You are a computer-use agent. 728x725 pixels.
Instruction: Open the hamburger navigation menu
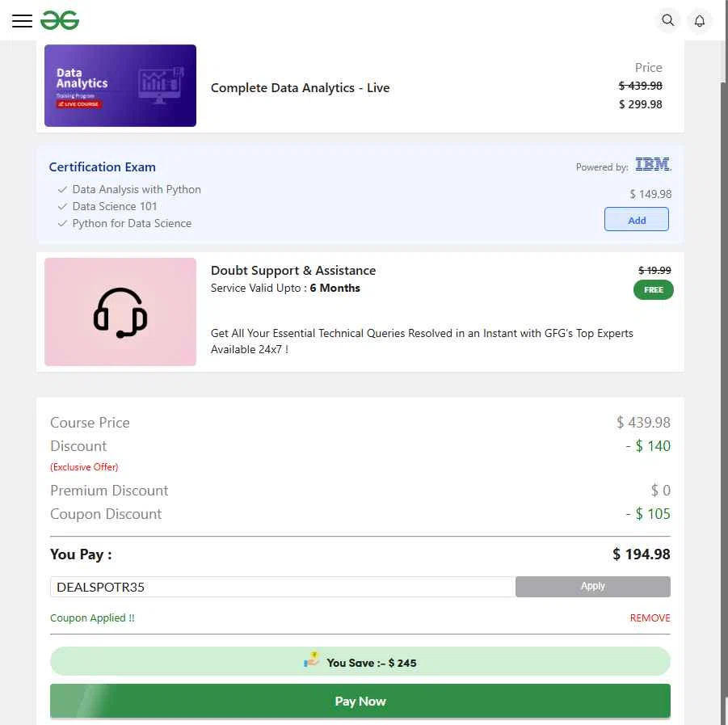[22, 21]
